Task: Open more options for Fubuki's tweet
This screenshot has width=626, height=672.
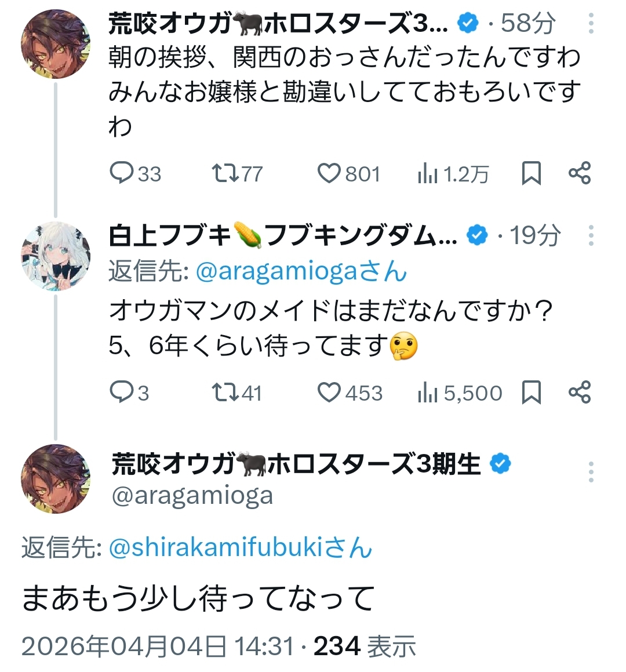Action: point(591,235)
